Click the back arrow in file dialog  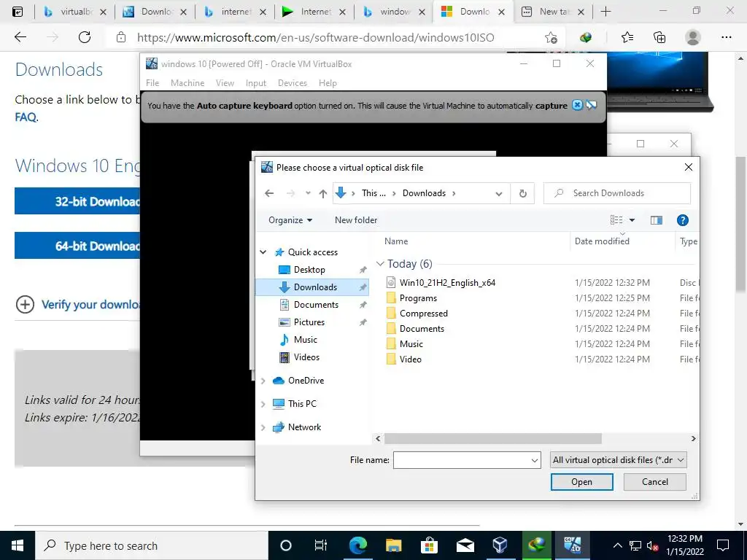[x=269, y=193]
